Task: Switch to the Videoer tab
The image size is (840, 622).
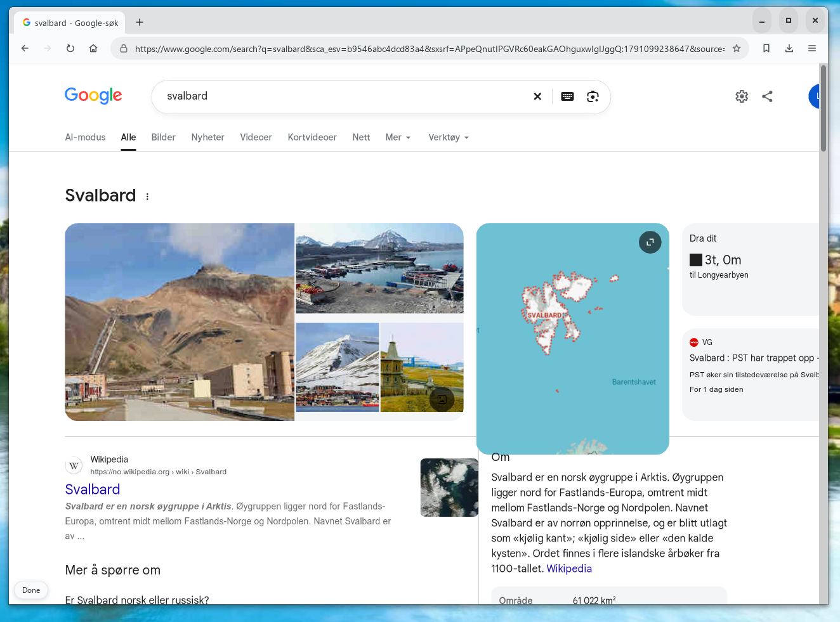Action: click(256, 138)
